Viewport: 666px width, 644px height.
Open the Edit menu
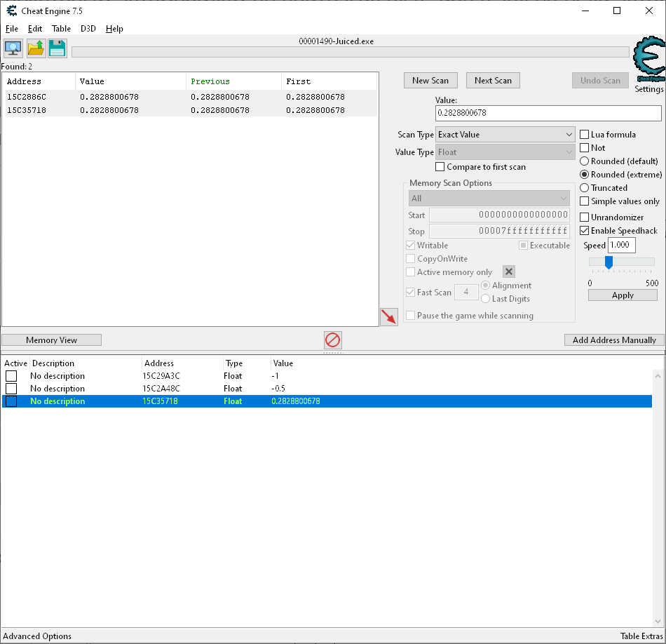pos(35,29)
